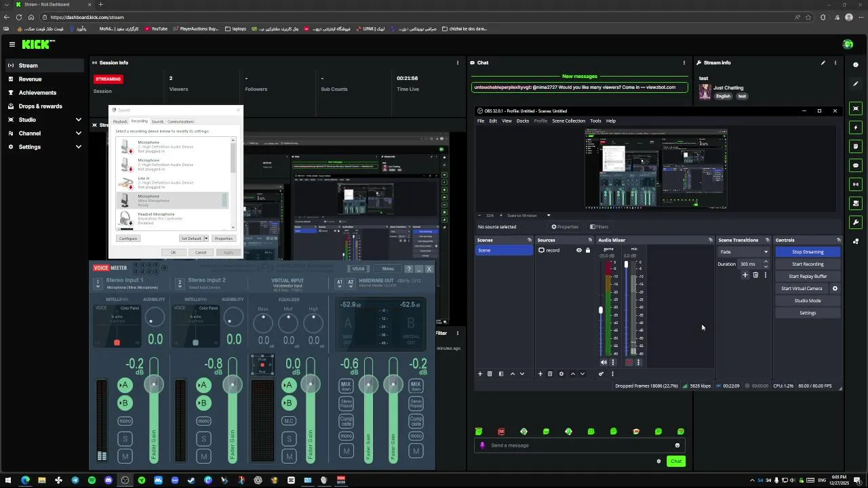
Task: Open game channel options menu in Audio Mixer
Action: point(613,362)
